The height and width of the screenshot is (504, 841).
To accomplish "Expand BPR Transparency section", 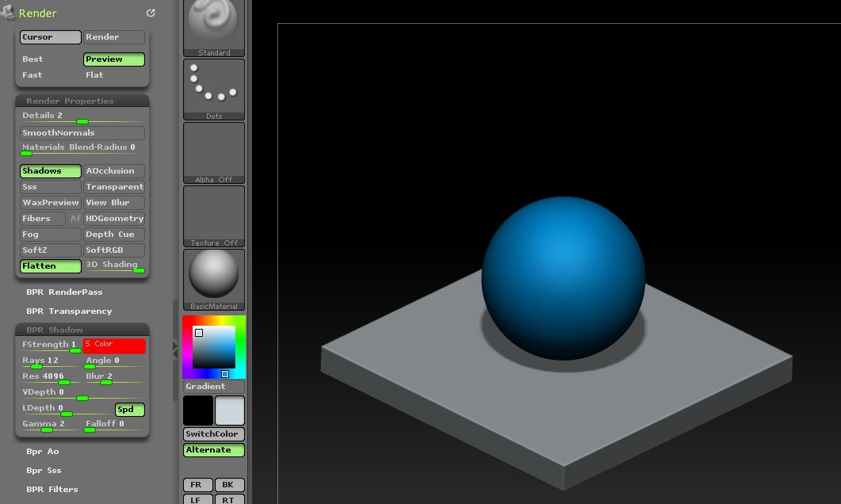I will (x=69, y=311).
